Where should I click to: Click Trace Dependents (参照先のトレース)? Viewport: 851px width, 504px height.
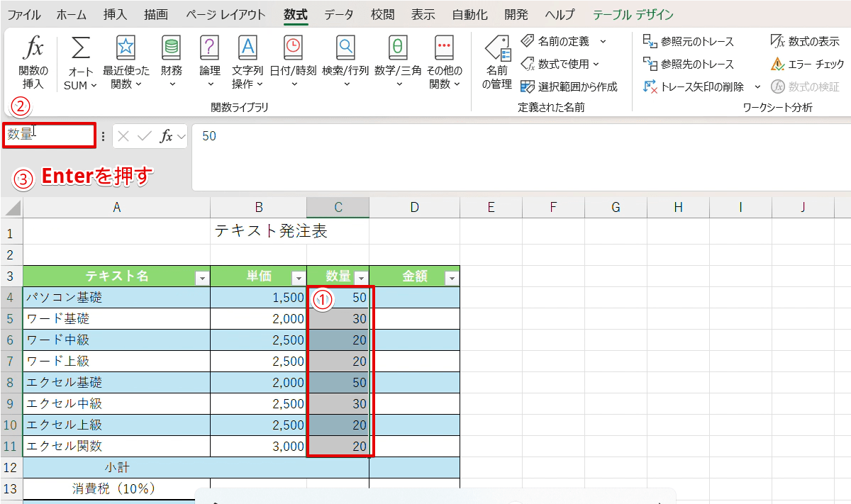688,65
